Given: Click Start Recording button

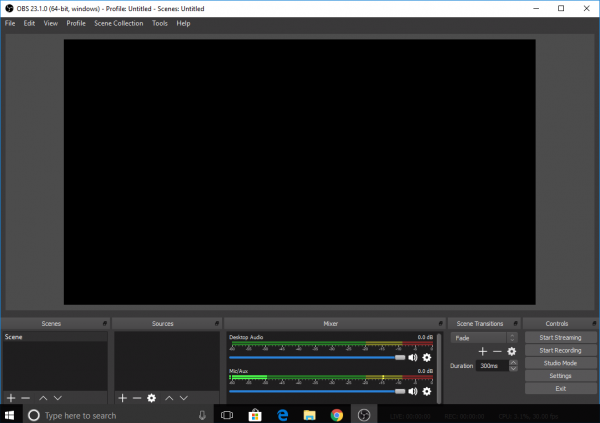Looking at the screenshot, I should [x=560, y=351].
